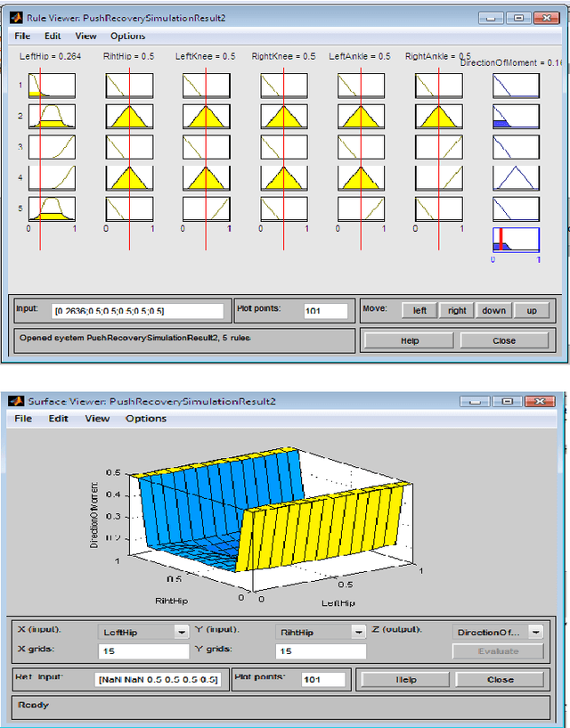The height and width of the screenshot is (728, 570).
Task: Open the X (input) LeftHip dropdown
Action: (x=143, y=632)
